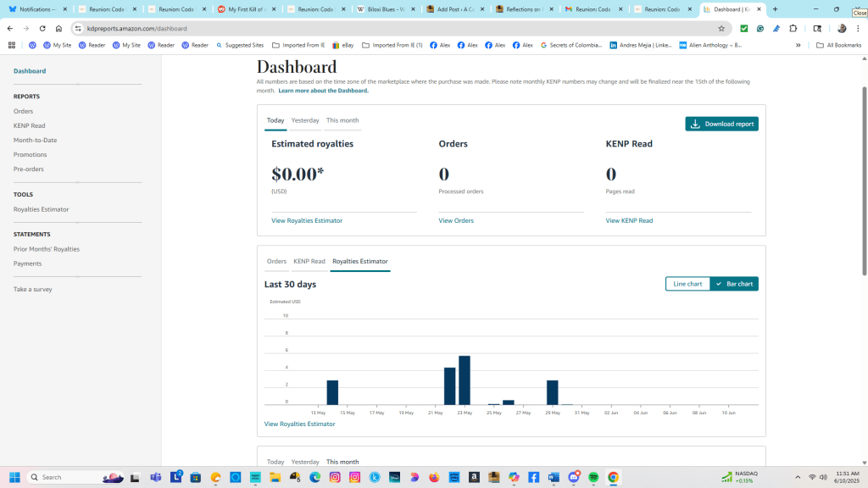Click the Download report button

[721, 124]
